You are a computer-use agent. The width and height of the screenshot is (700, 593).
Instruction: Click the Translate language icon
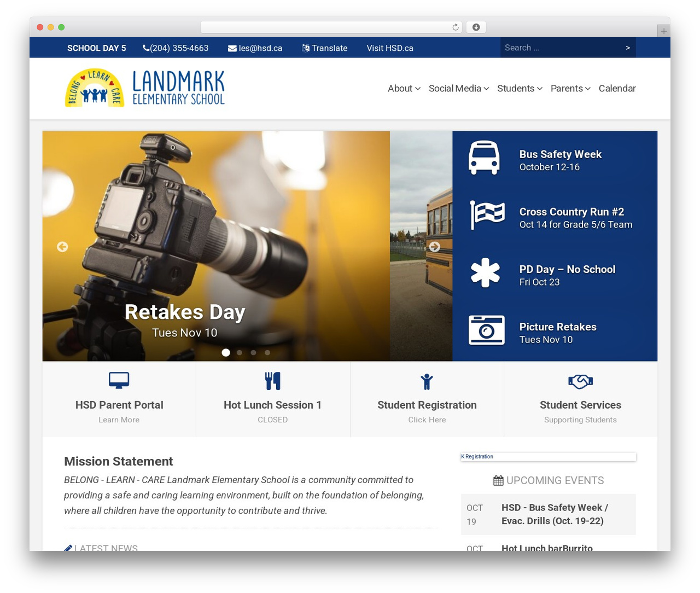click(306, 48)
